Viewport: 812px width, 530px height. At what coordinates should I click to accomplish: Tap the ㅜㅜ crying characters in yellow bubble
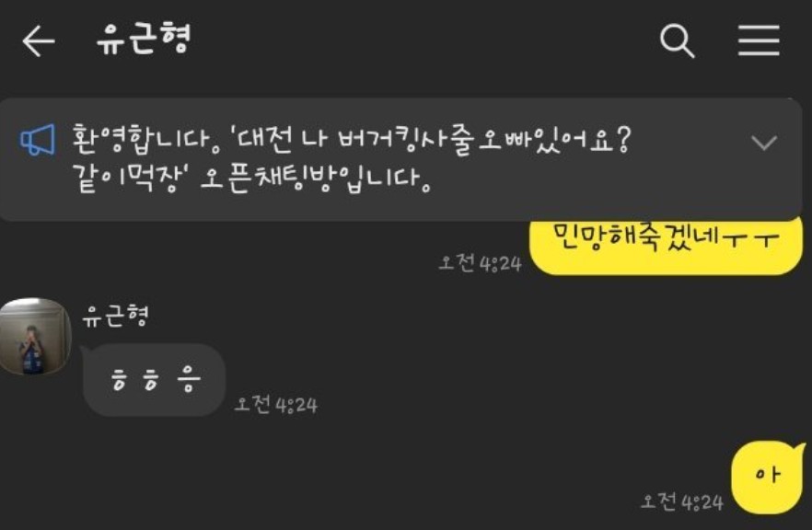(749, 239)
